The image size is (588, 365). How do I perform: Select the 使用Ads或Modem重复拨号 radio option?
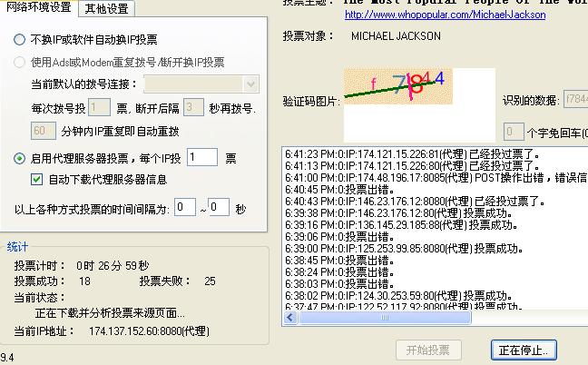20,63
